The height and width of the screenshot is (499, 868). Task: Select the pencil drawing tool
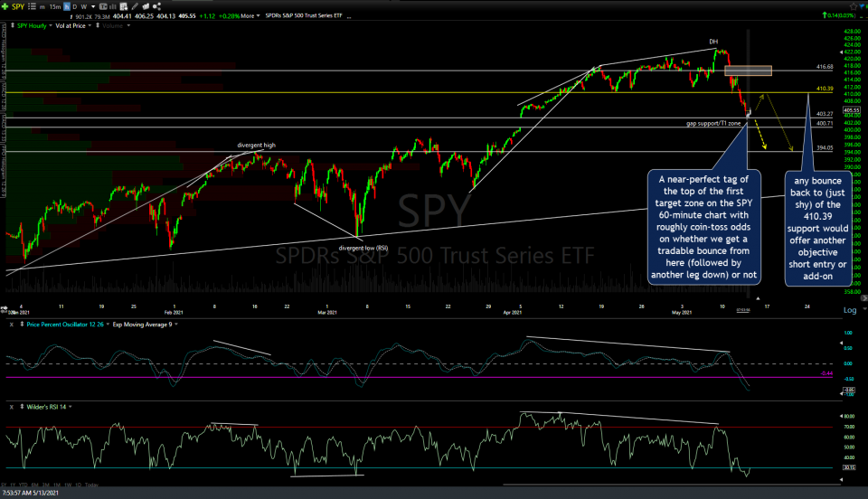[135, 6]
